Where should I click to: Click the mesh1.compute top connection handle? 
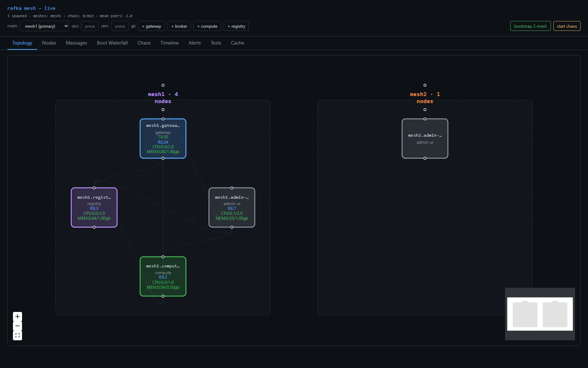tap(163, 257)
